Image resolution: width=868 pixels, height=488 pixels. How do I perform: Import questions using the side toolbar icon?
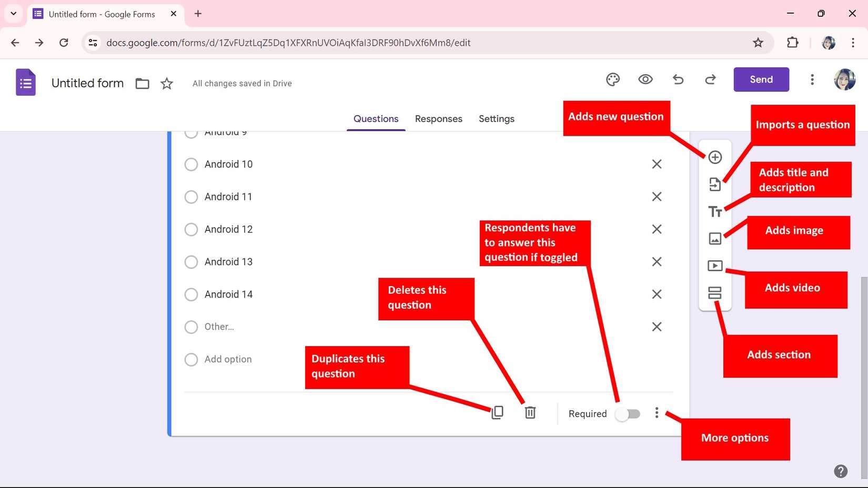(x=715, y=184)
